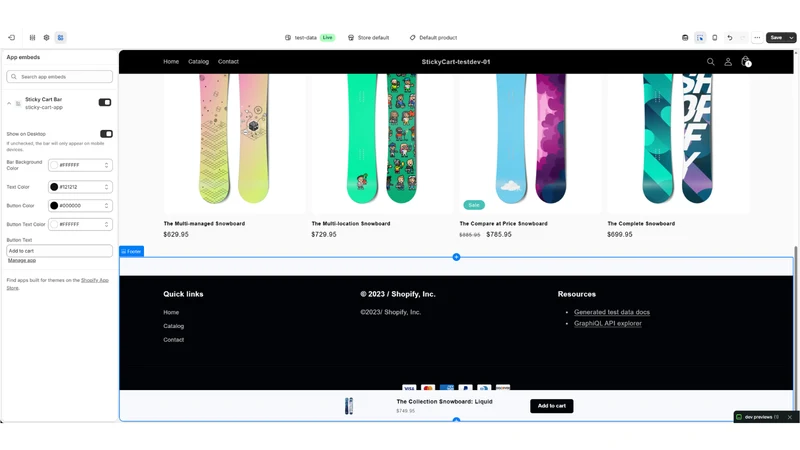Open the Default product template selector
The image size is (800, 450).
[x=433, y=38]
